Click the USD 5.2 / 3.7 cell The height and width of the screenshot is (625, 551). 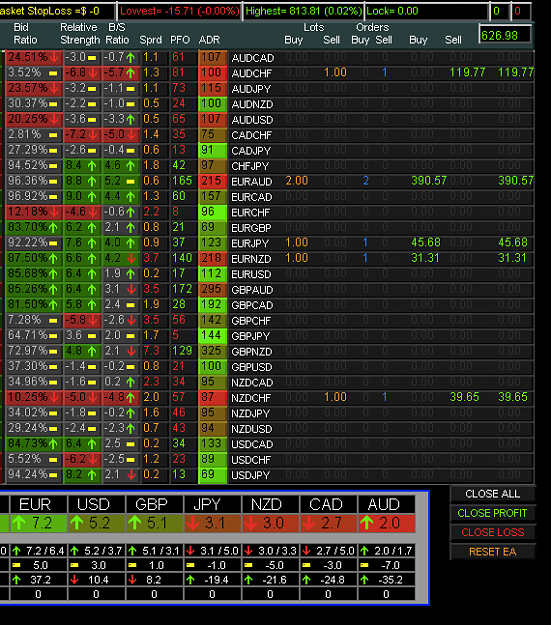click(96, 551)
